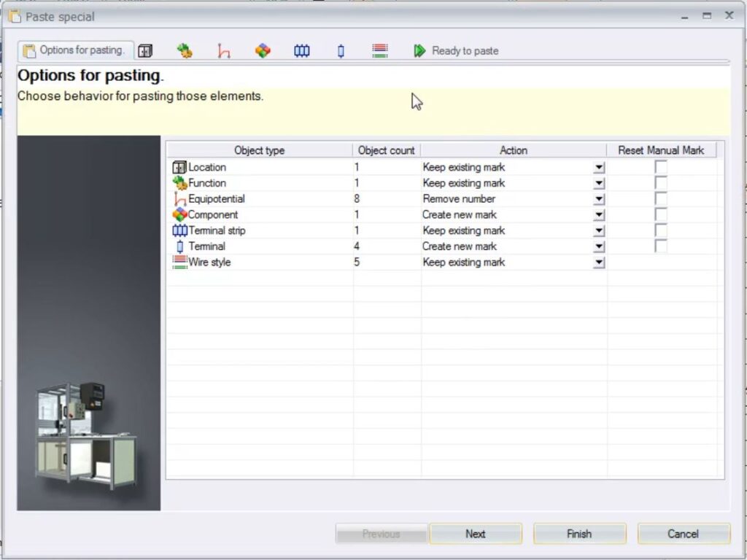Select the Component row label

point(213,215)
